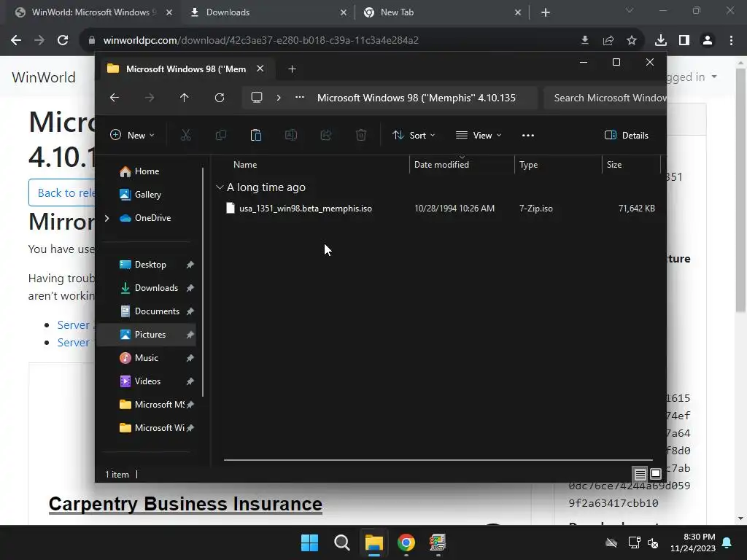This screenshot has width=747, height=560.
Task: Open the logged in user dropdown on WinWorld
Action: tap(690, 77)
